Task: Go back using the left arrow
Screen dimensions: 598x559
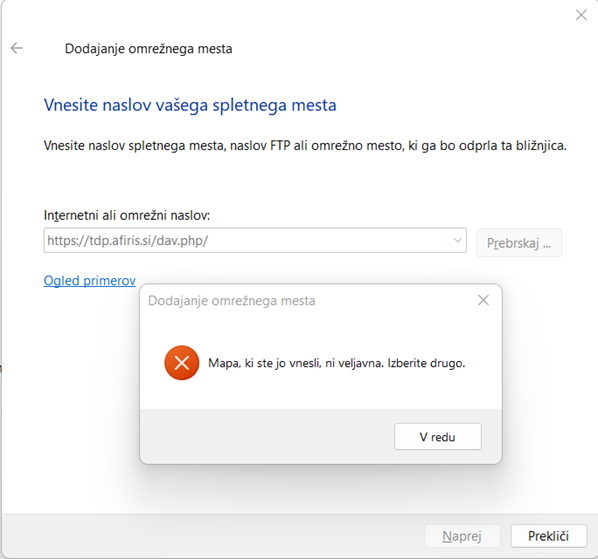Action: pos(16,48)
